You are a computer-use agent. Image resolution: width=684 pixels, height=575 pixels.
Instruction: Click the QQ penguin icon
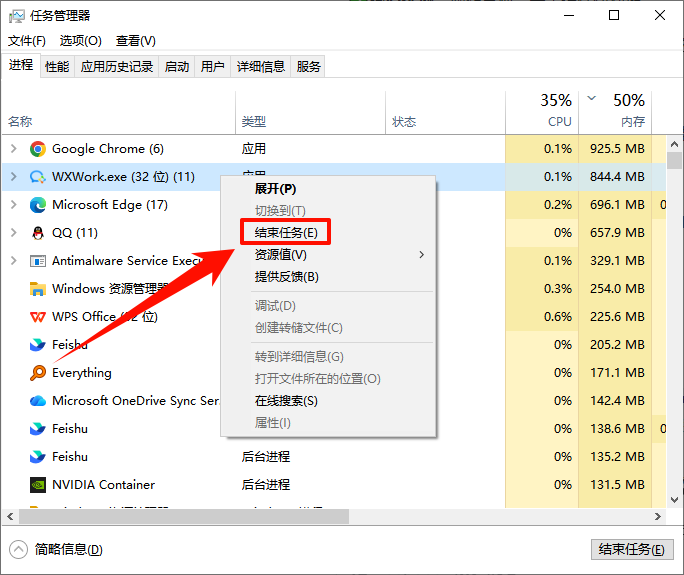pyautogui.click(x=38, y=233)
